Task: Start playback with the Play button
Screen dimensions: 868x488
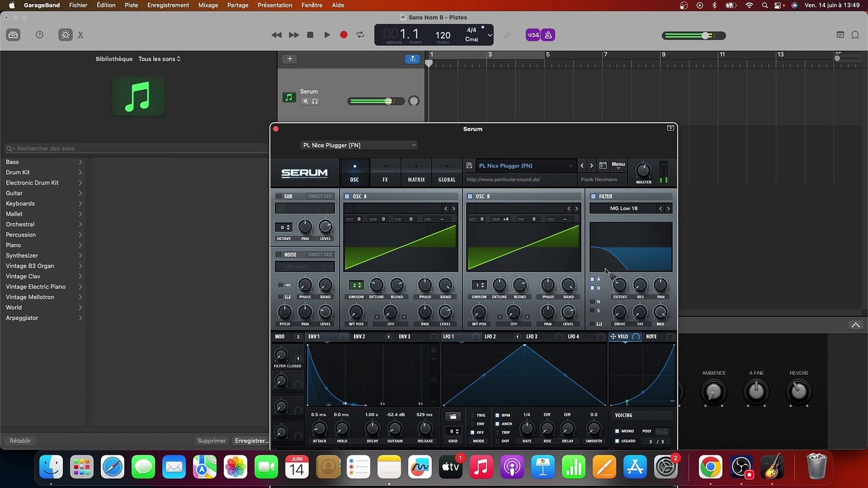Action: 327,35
